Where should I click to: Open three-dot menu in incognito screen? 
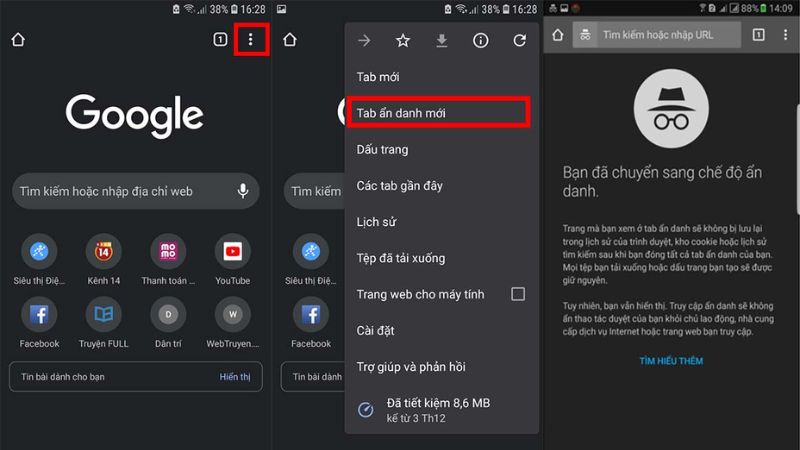point(785,34)
